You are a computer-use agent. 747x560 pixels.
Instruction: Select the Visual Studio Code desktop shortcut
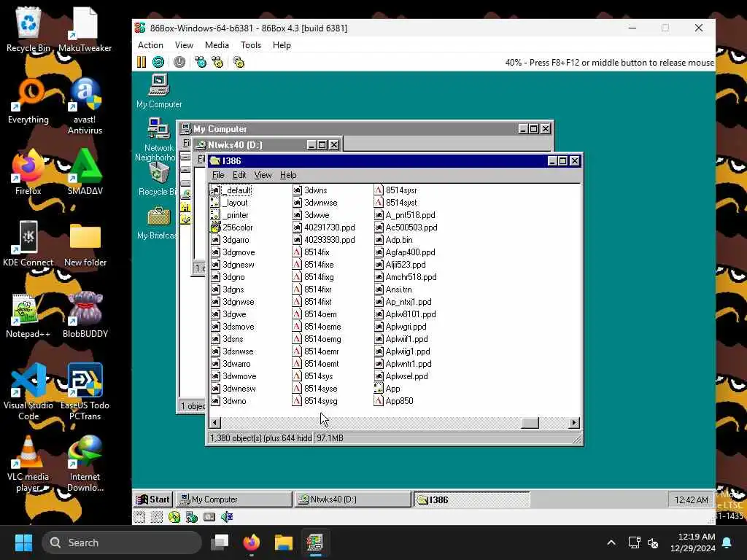(28, 392)
